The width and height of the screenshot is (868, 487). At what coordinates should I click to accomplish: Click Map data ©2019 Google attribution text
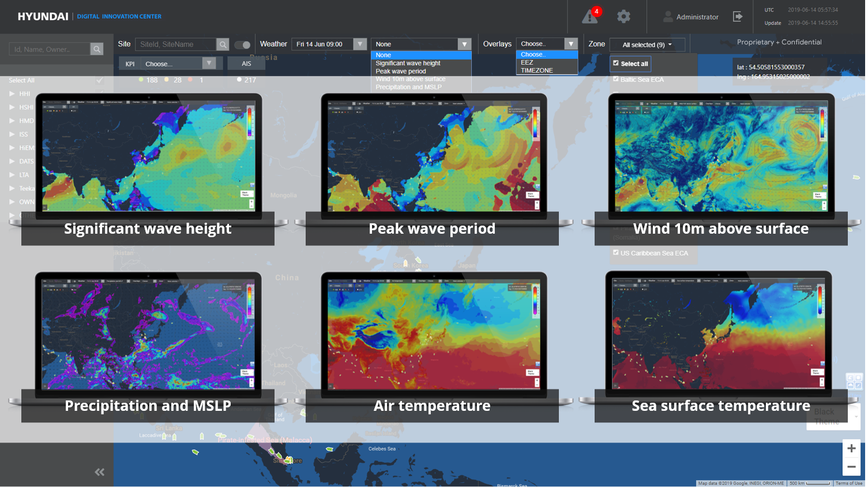pos(741,484)
